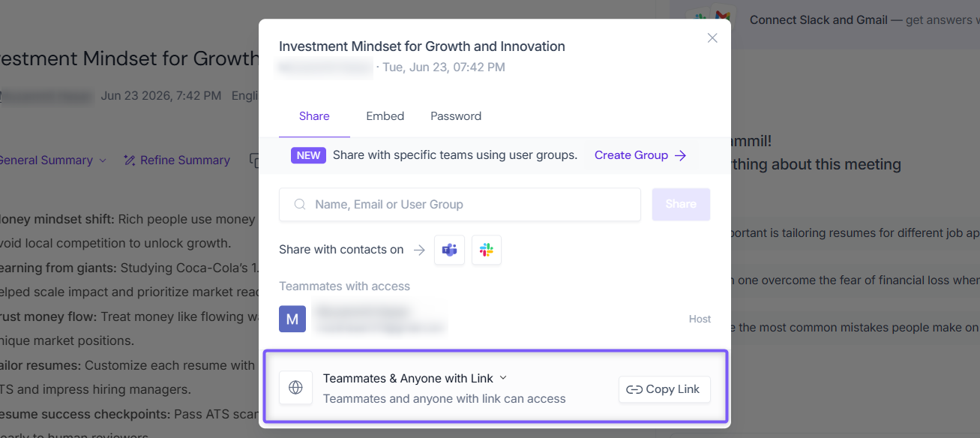Click the search magnifier icon in input
The width and height of the screenshot is (980, 438).
[x=300, y=204]
